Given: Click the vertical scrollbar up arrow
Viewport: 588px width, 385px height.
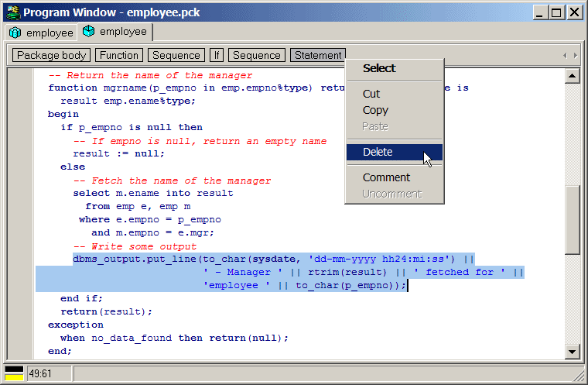Looking at the screenshot, I should (573, 76).
